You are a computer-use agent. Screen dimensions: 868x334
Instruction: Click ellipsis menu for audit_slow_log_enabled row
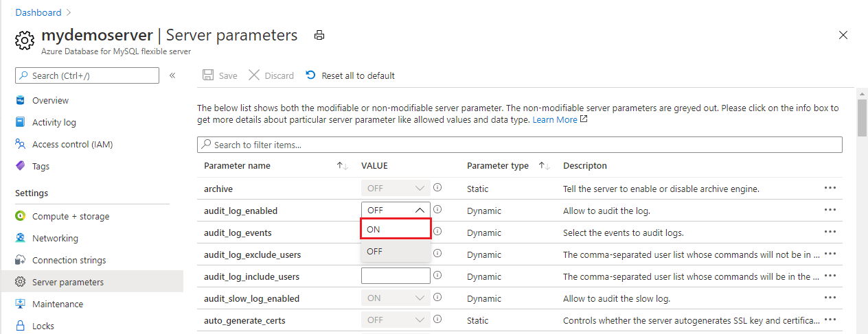[830, 298]
